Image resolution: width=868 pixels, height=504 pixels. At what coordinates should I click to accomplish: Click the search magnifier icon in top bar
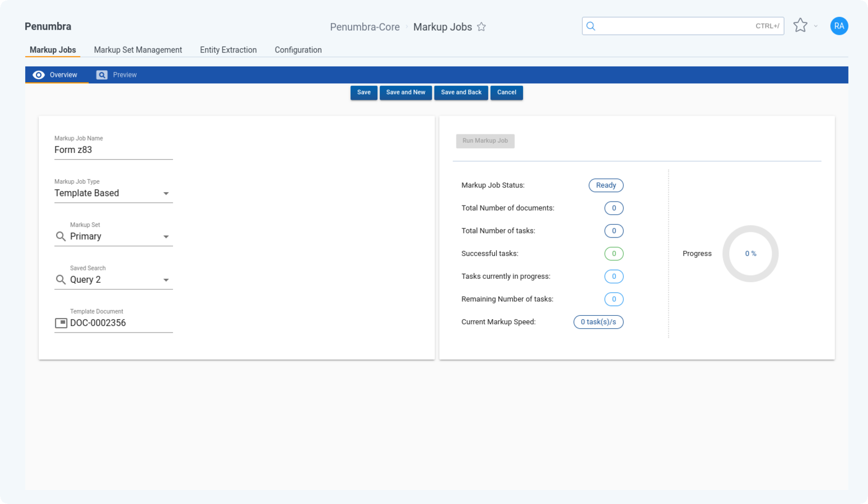point(591,26)
